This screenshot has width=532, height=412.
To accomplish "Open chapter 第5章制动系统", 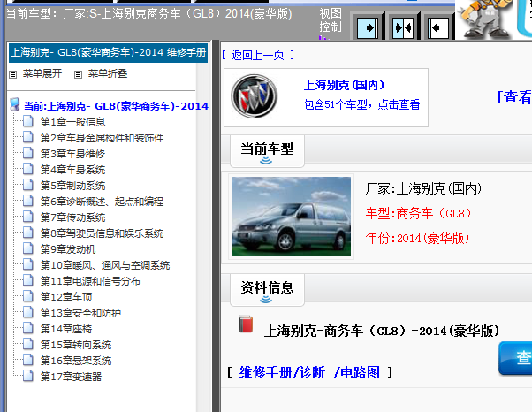I will 72,186.
